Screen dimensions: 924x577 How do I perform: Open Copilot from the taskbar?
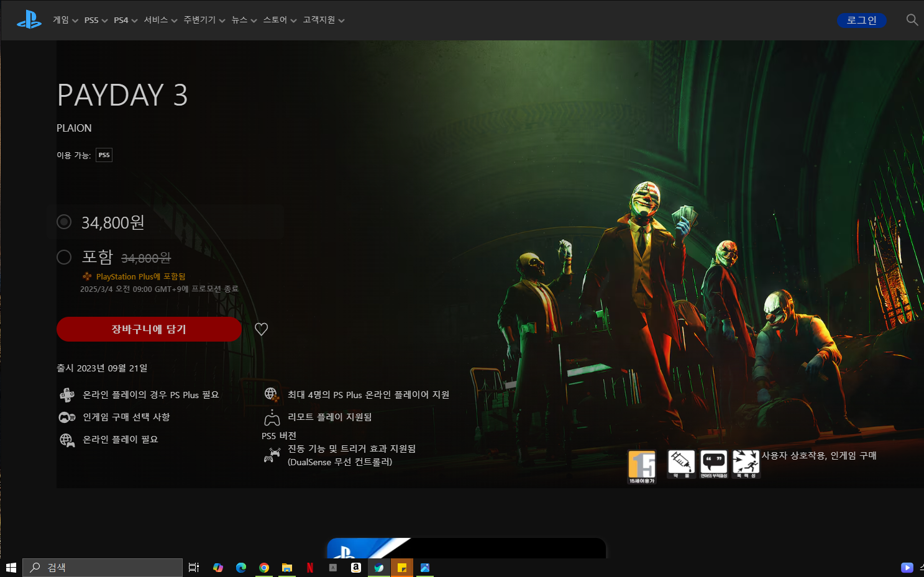(217, 568)
